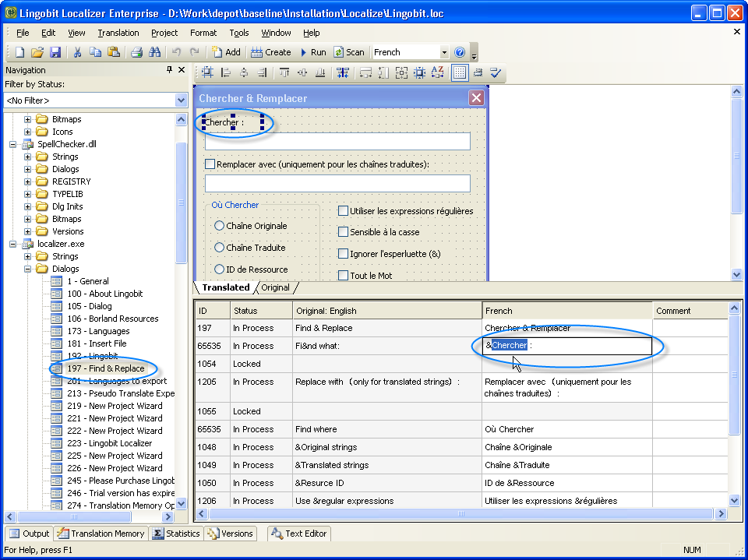Screen dimensions: 748x560
Task: Click the Scan toolbar button
Action: (349, 52)
